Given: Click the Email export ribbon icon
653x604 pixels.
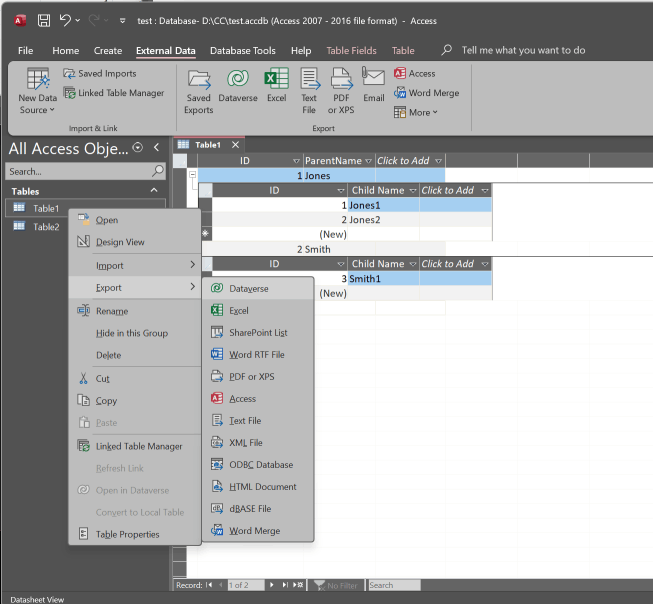Looking at the screenshot, I should [x=374, y=85].
